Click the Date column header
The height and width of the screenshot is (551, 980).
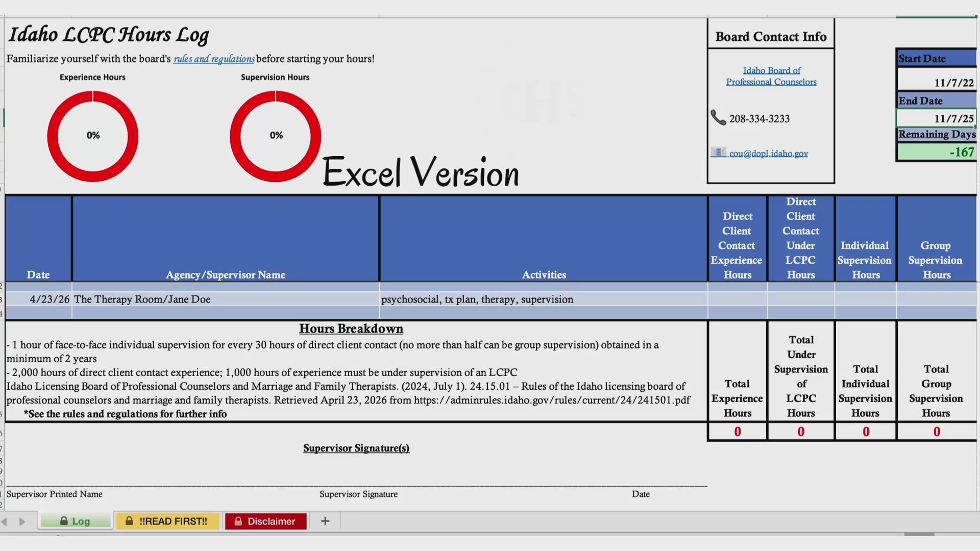click(x=38, y=238)
